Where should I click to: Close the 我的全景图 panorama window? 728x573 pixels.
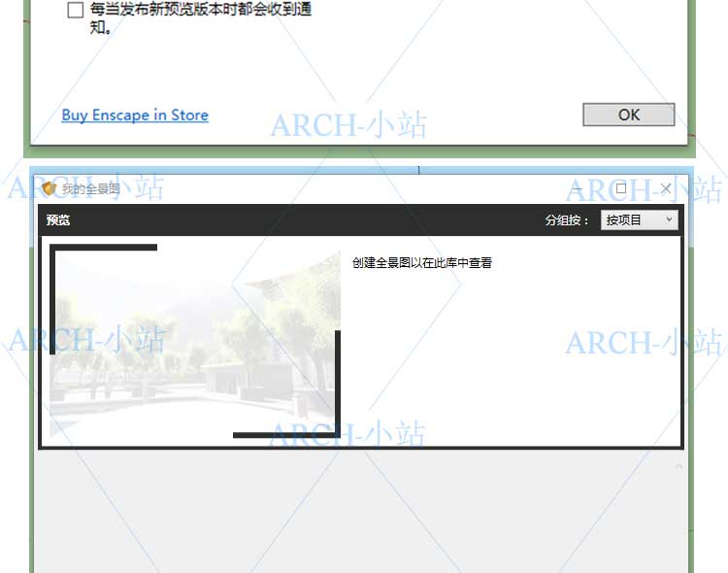point(666,188)
